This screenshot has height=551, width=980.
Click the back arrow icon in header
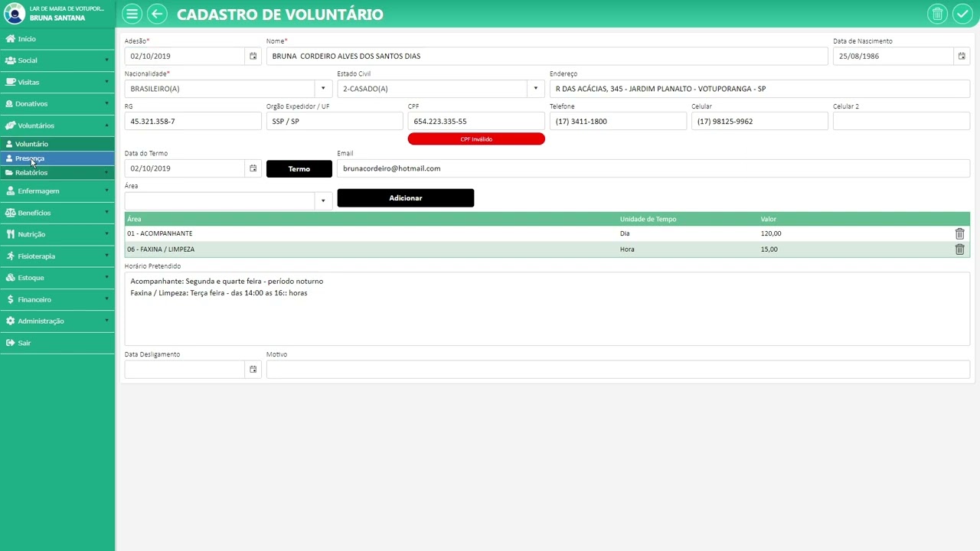coord(157,14)
